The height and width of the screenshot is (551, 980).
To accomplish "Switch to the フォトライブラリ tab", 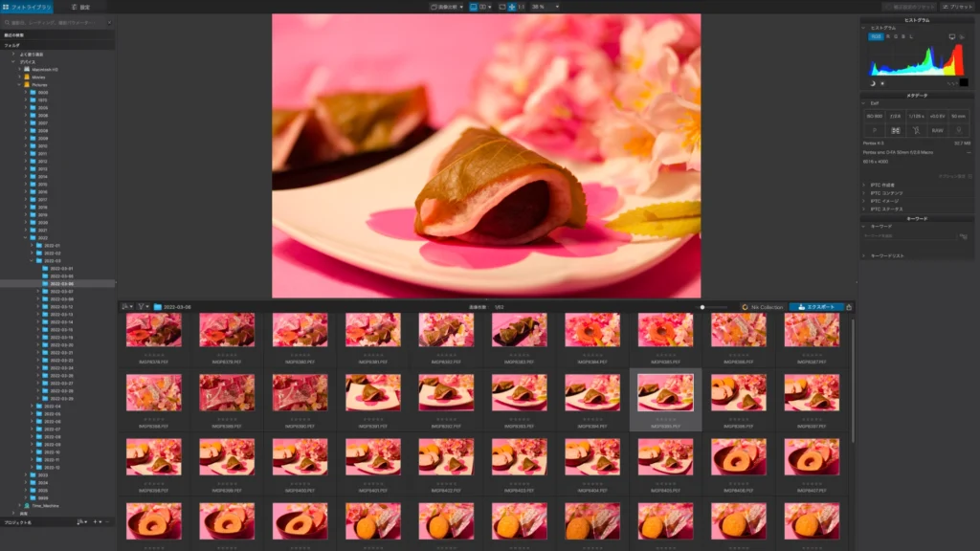I will coord(21,7).
